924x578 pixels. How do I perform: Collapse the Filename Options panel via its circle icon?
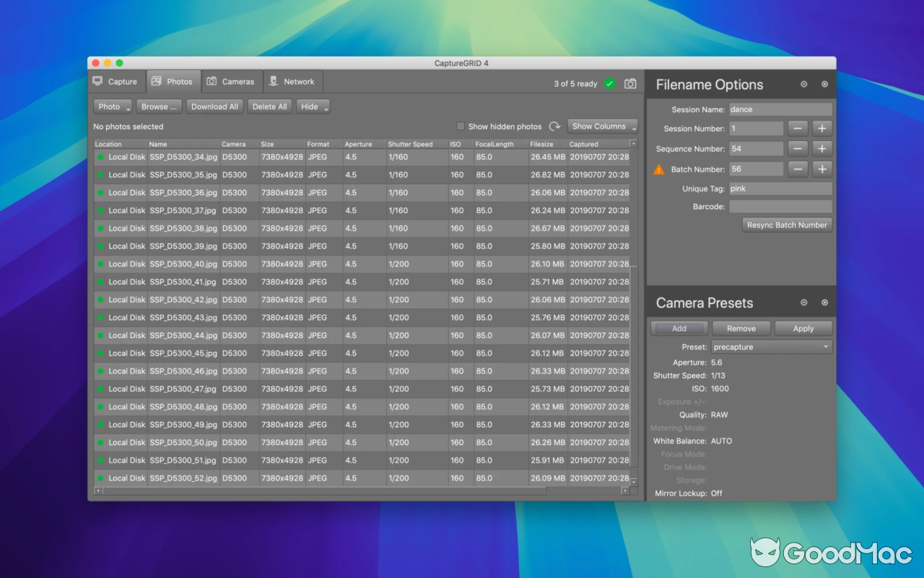(803, 85)
